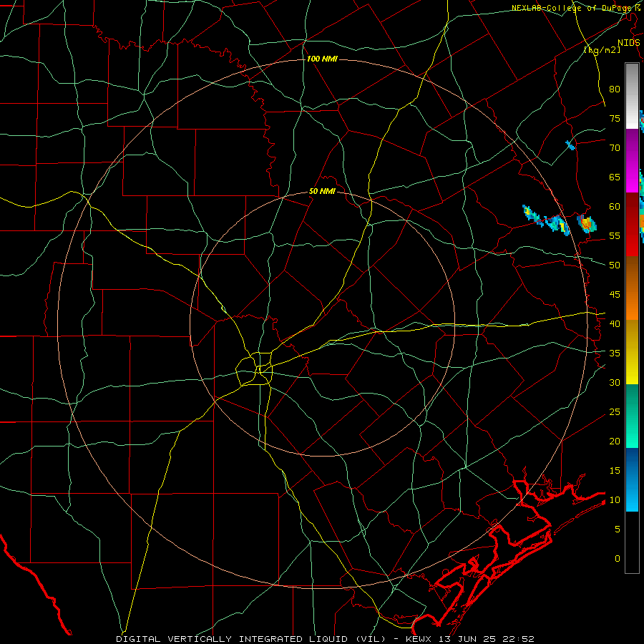Click the 15 value on the VIL scale
Image resolution: width=644 pixels, height=644 pixels.
coord(615,471)
